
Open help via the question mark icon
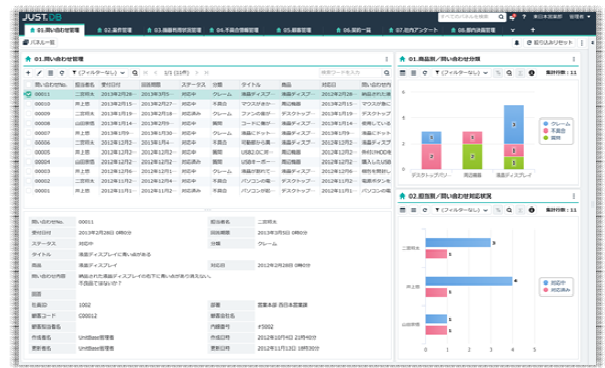click(524, 17)
